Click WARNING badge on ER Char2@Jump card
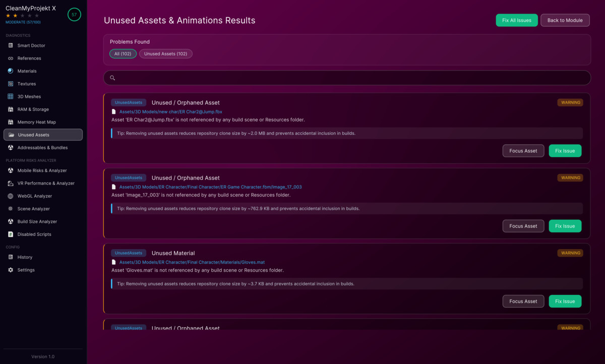This screenshot has height=364, width=605. tap(570, 102)
